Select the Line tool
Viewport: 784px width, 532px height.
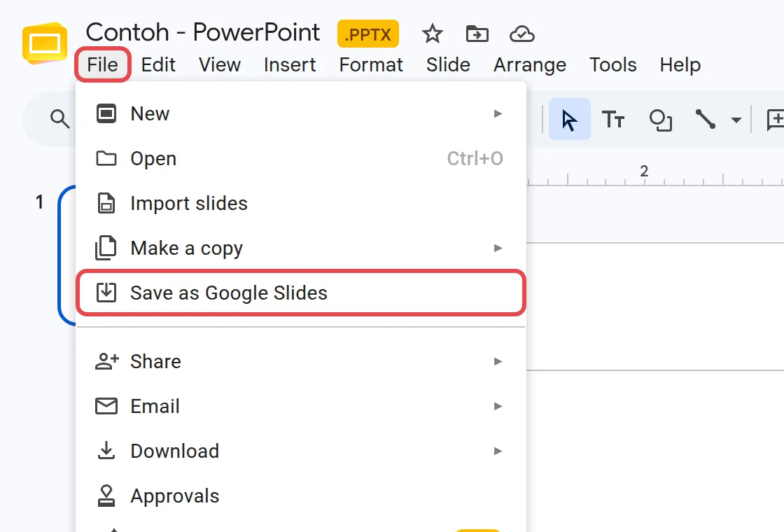click(x=706, y=119)
